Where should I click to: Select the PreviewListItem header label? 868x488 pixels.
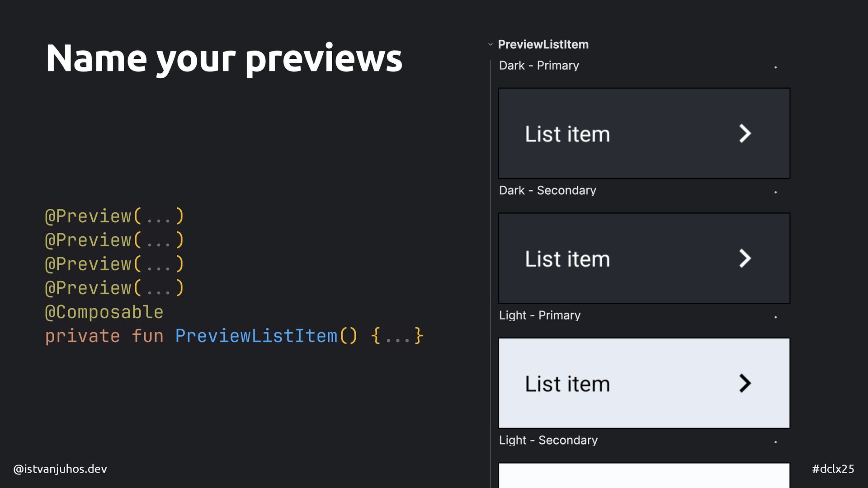(x=543, y=44)
